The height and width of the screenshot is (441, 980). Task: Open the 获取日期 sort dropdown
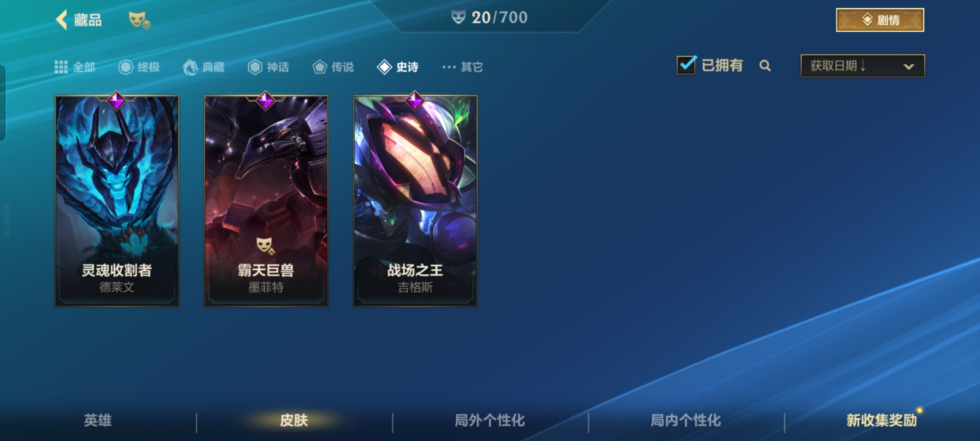click(862, 66)
